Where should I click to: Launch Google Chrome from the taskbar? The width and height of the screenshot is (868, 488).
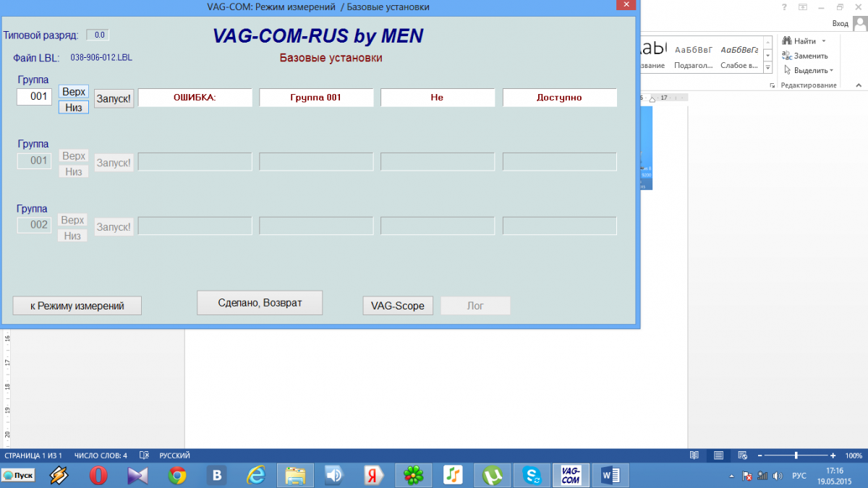point(177,475)
